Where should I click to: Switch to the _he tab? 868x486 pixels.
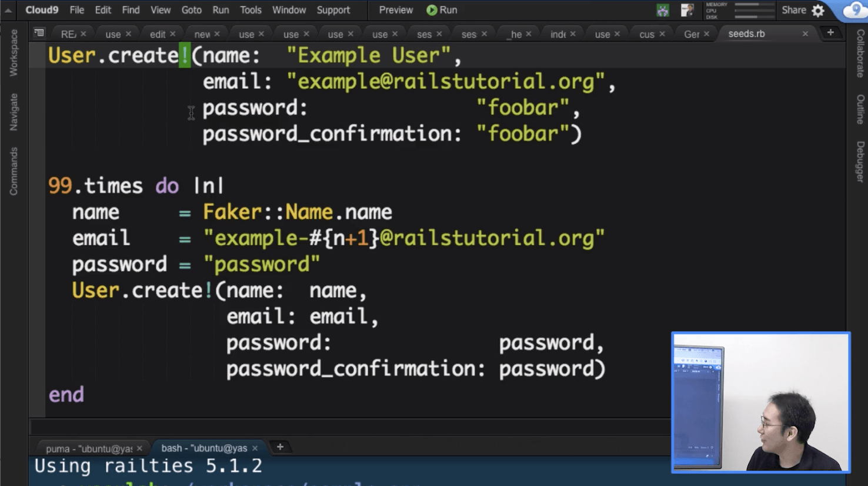coord(515,34)
